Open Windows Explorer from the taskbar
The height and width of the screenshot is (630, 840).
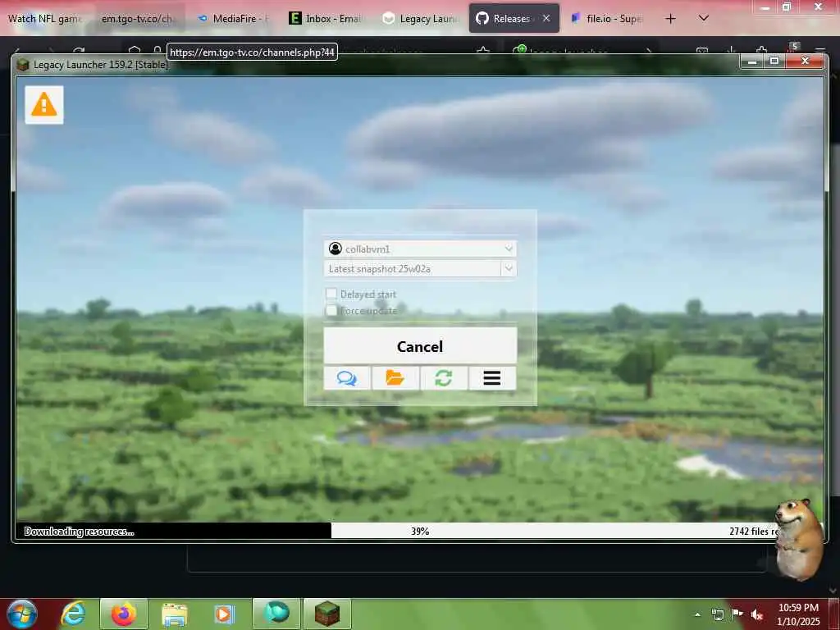coord(174,614)
